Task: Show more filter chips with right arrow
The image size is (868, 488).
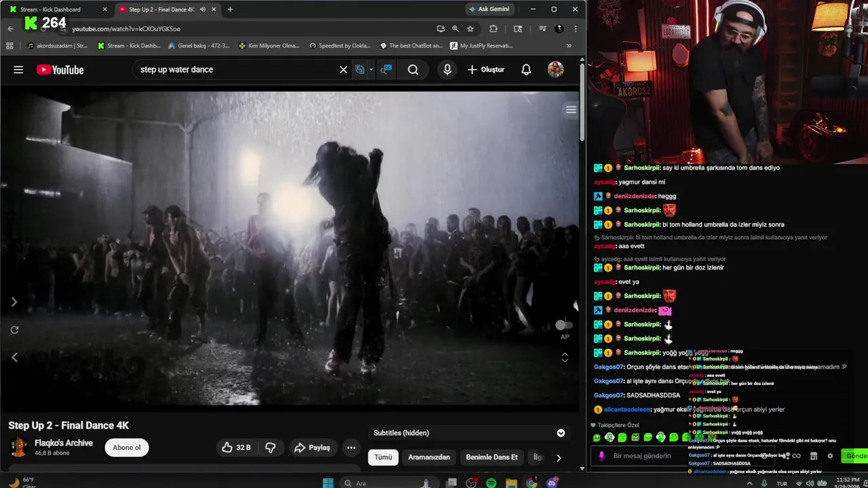Action: (559, 457)
